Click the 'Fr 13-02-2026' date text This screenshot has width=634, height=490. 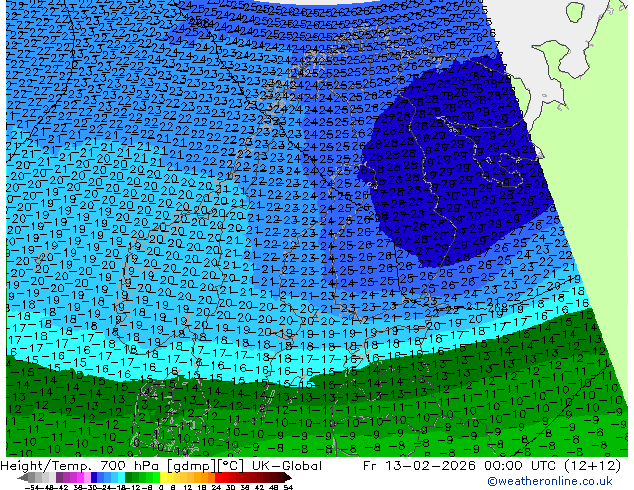click(x=419, y=466)
